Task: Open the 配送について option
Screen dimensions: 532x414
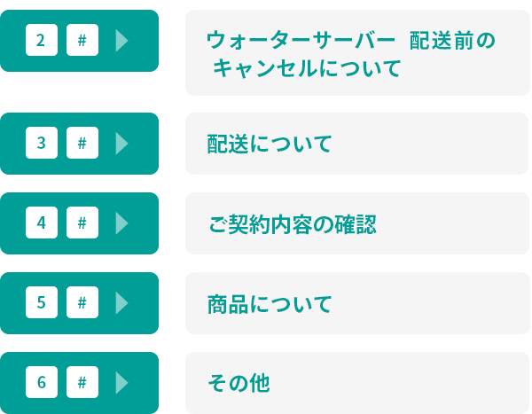Action: [x=357, y=144]
